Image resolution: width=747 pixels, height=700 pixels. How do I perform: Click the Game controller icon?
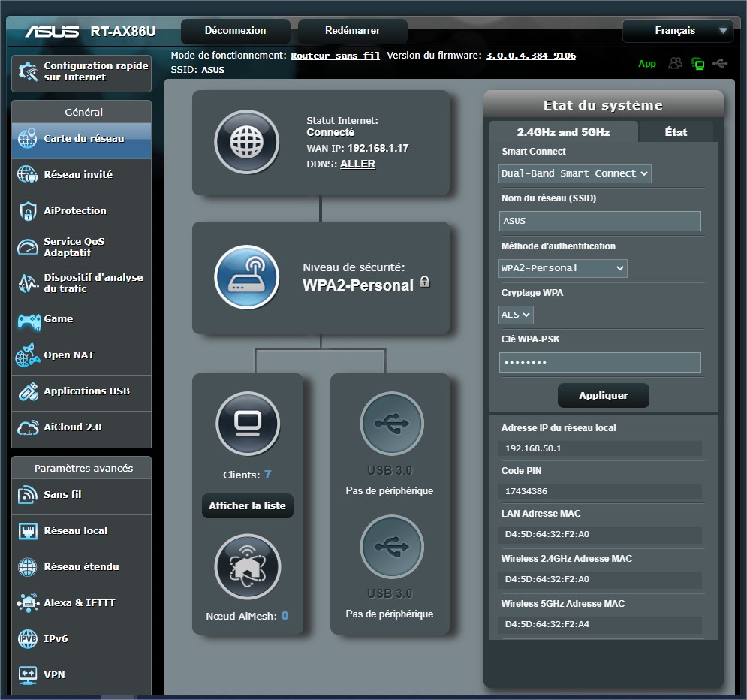(29, 321)
